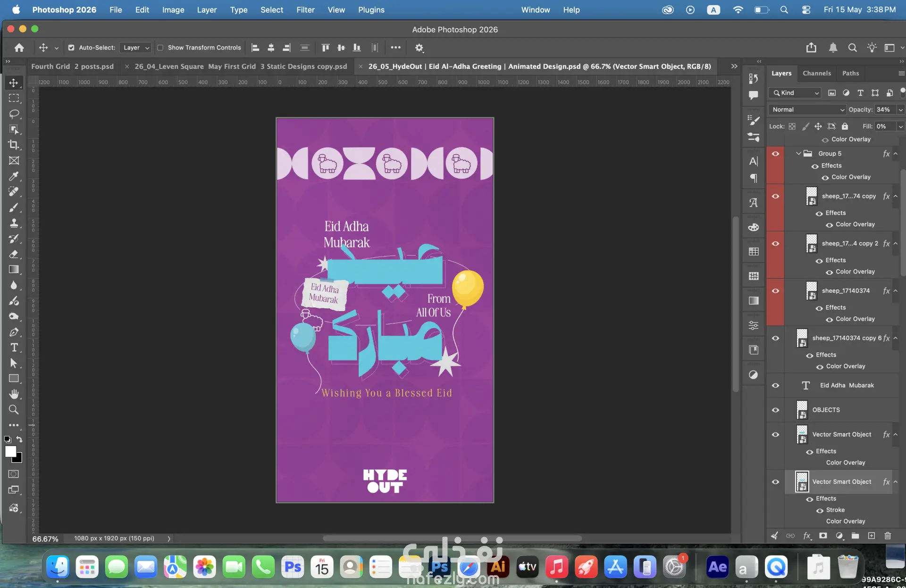
Task: Select the Gradient tool
Action: pyautogui.click(x=14, y=269)
